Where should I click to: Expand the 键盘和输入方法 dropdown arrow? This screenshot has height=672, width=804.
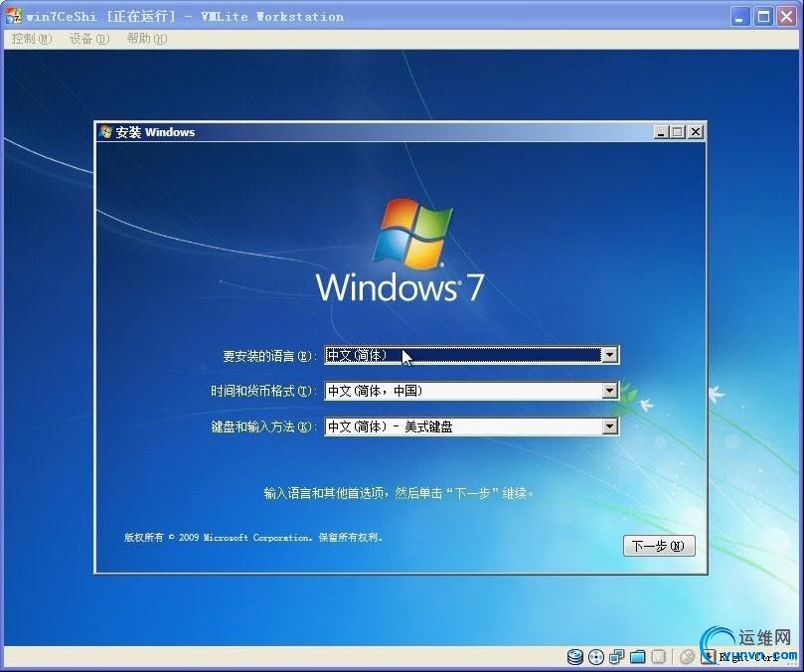coord(609,426)
